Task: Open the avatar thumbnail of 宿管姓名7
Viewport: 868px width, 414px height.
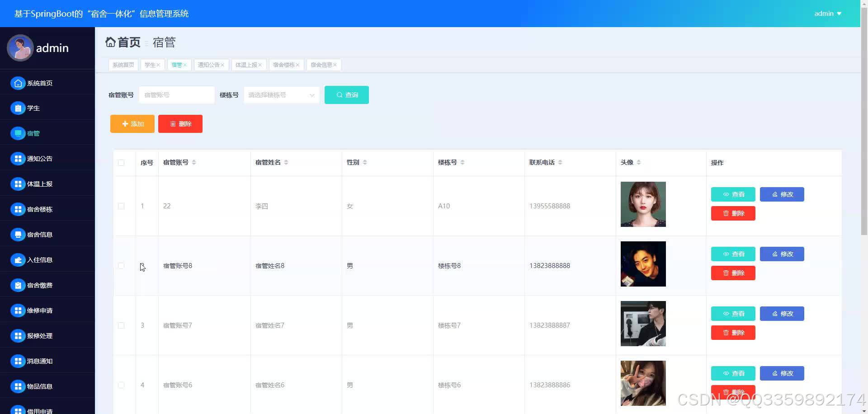Action: click(x=643, y=324)
